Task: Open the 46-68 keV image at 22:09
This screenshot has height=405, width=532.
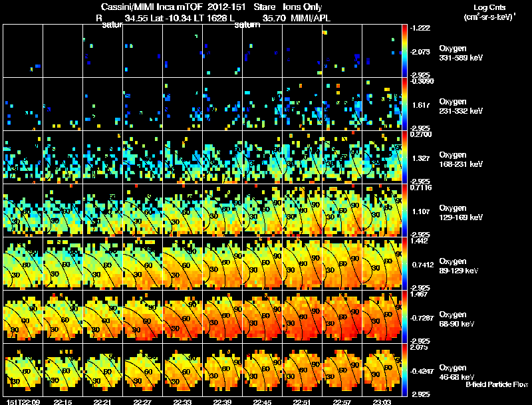Action: click(23, 370)
